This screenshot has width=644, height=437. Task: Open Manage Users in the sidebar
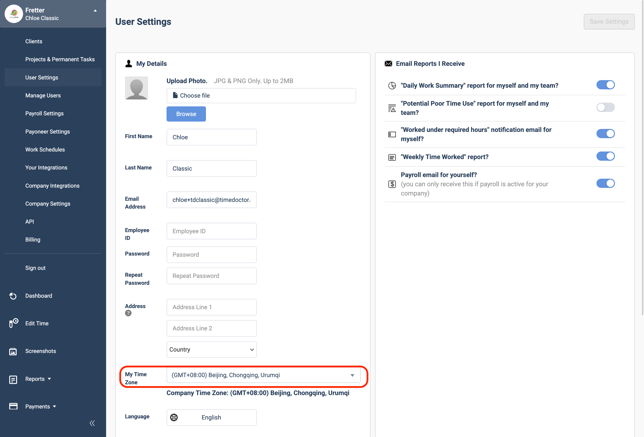point(43,96)
